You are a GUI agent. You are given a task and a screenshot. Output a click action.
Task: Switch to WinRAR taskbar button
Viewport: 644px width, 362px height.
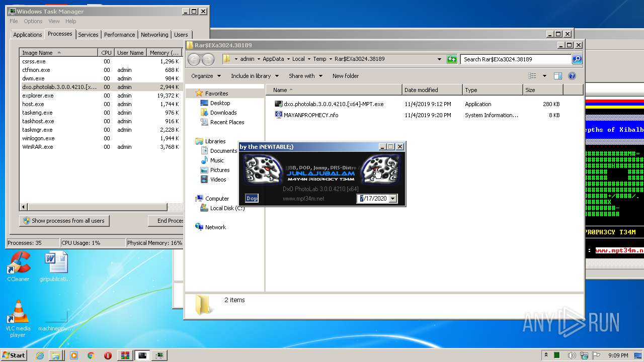pos(125,355)
